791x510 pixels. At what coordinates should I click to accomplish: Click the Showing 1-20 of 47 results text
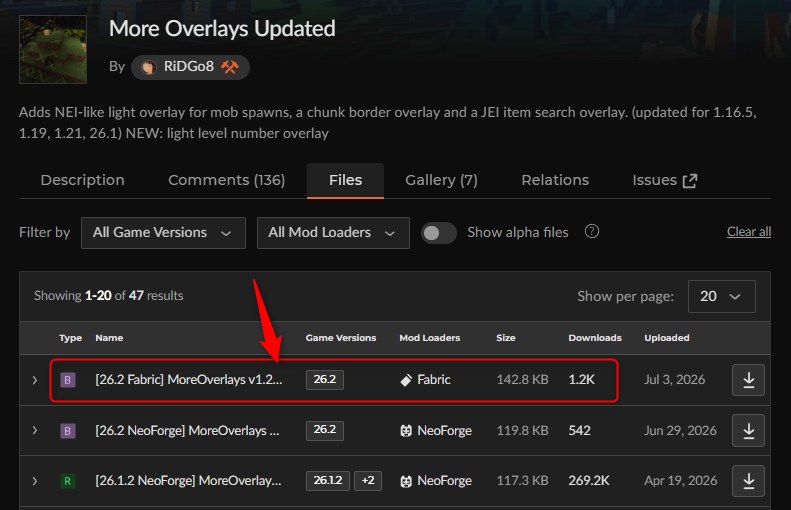(108, 296)
